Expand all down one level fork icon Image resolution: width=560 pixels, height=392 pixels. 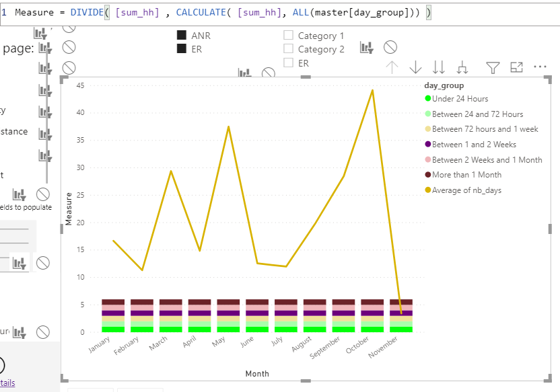coord(462,67)
